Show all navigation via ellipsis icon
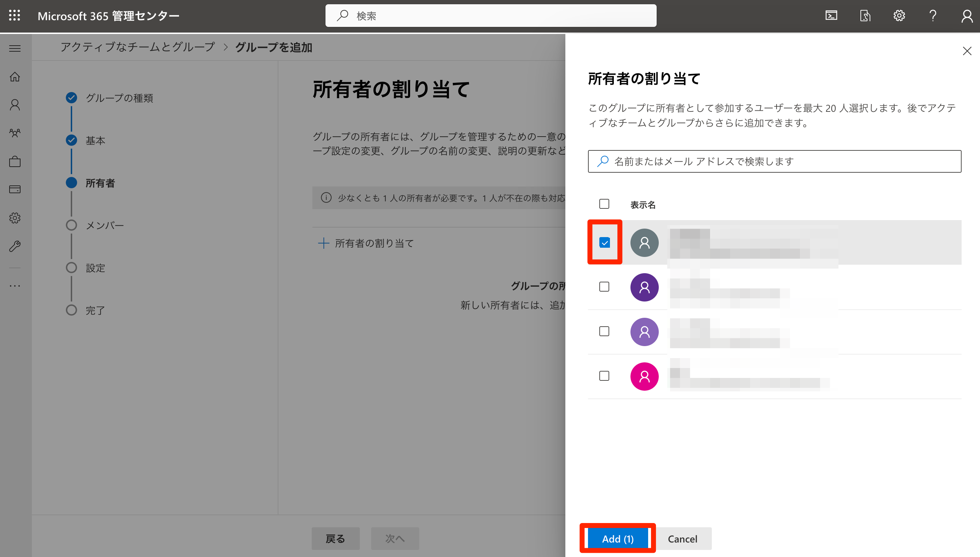Image resolution: width=980 pixels, height=557 pixels. click(x=15, y=286)
